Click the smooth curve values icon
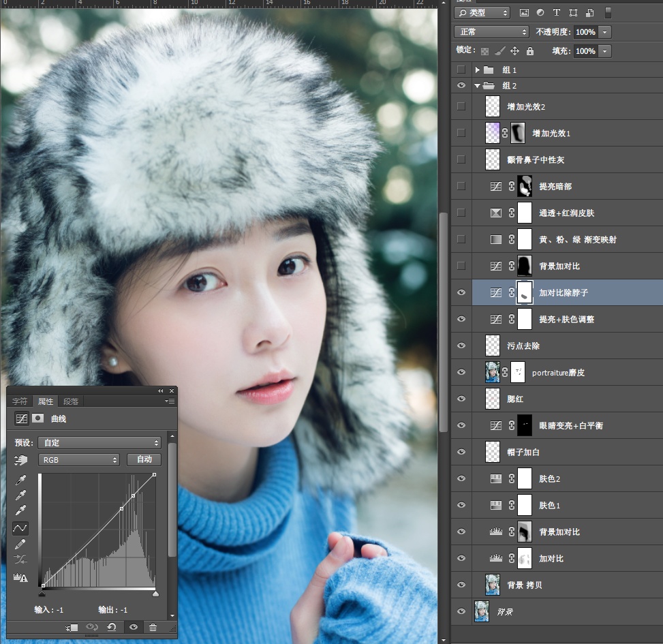 tap(20, 559)
